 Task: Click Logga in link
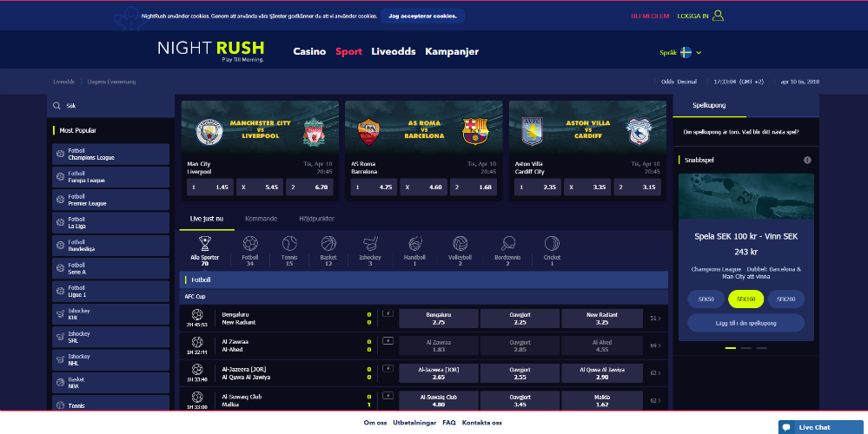(692, 16)
